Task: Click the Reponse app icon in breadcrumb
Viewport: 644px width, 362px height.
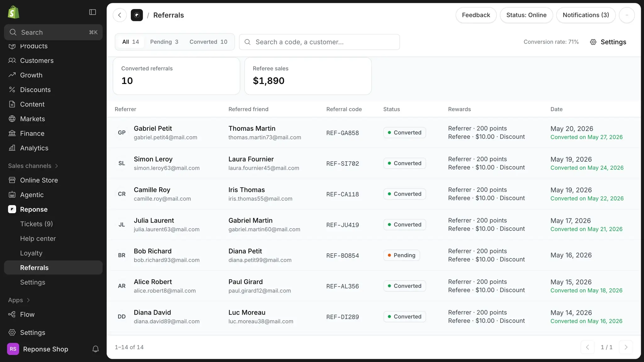Action: coord(137,15)
